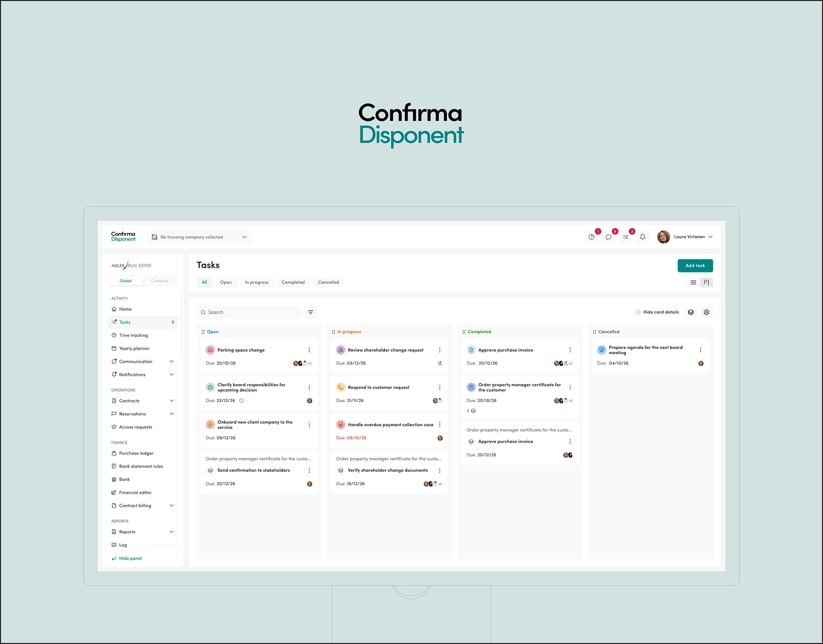The height and width of the screenshot is (644, 823).
Task: Switch to Global scope toggle
Action: [126, 281]
